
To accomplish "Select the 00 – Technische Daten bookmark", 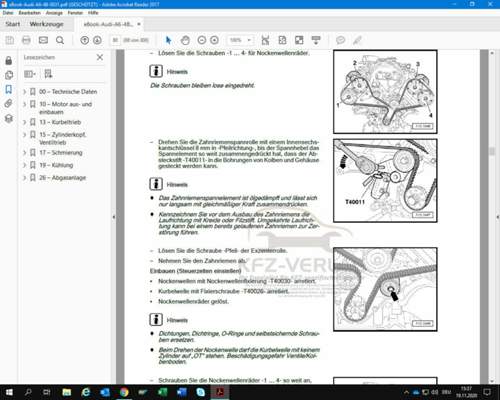I will point(68,92).
